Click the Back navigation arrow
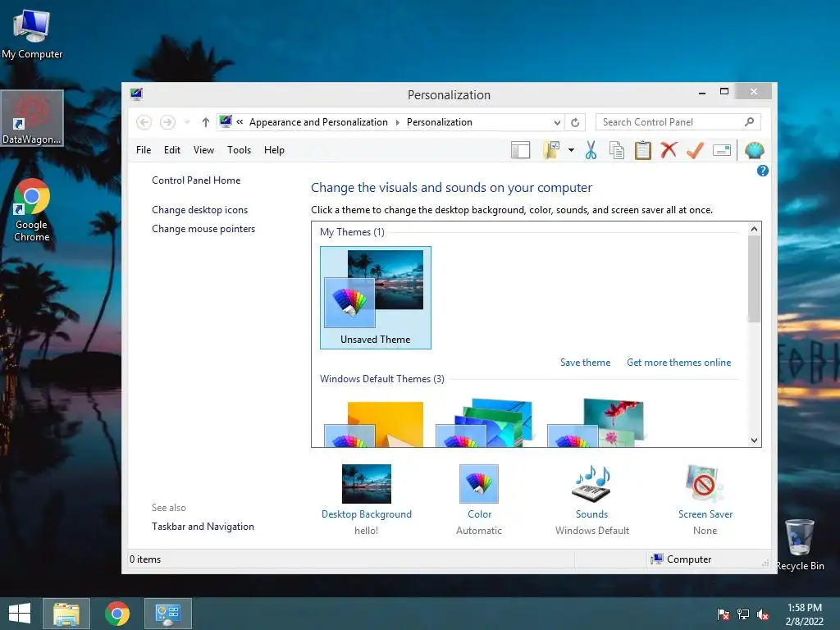 tap(144, 122)
